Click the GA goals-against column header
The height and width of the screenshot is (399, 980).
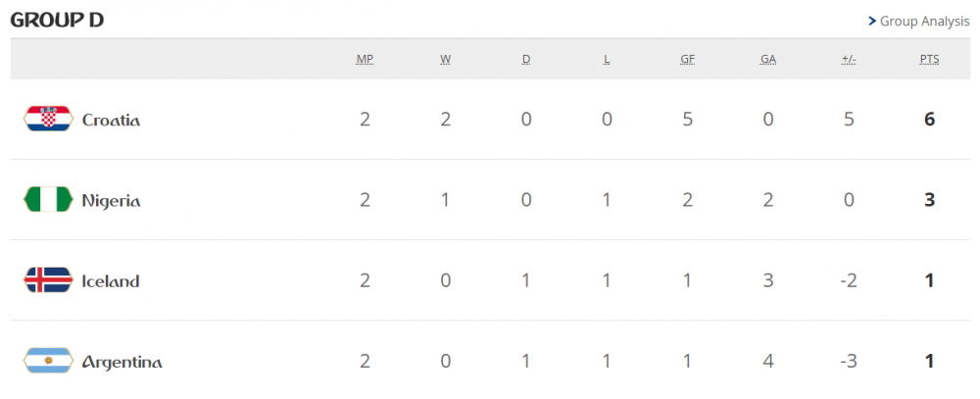(768, 60)
